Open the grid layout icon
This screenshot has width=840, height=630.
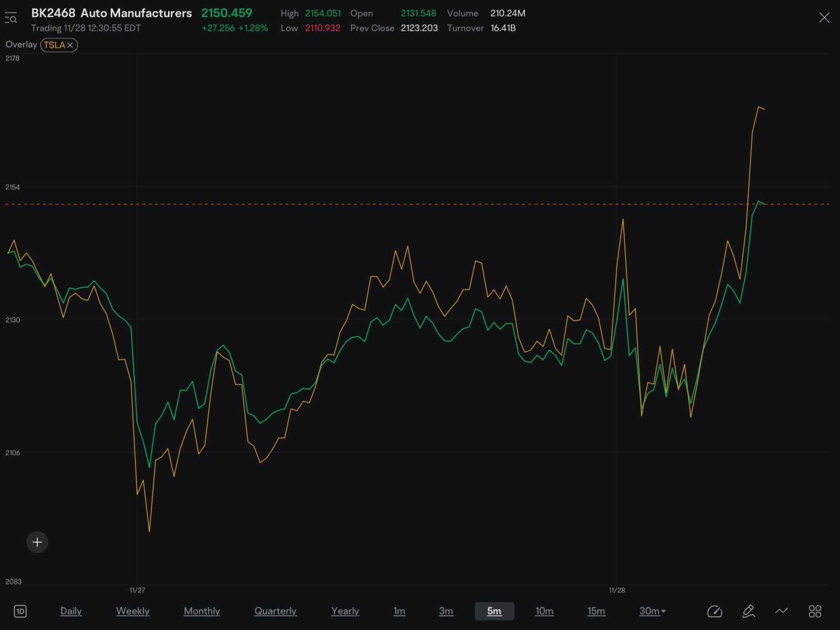point(815,611)
